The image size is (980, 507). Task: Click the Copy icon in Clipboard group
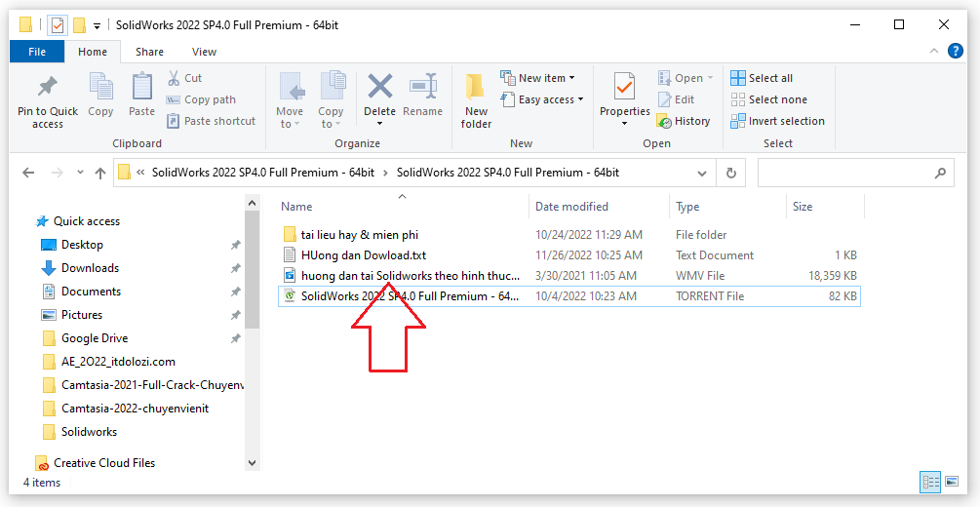coord(100,88)
